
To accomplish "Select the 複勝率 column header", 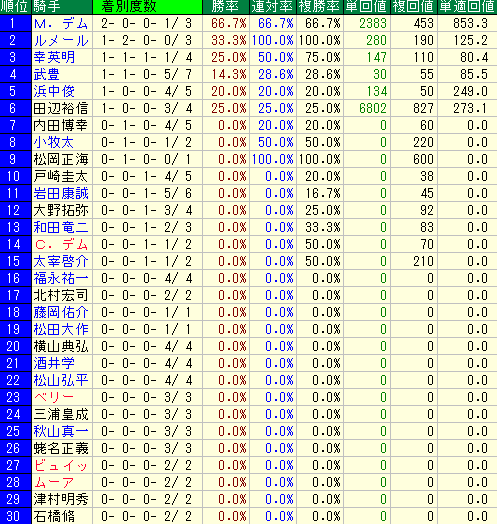I will click(320, 7).
